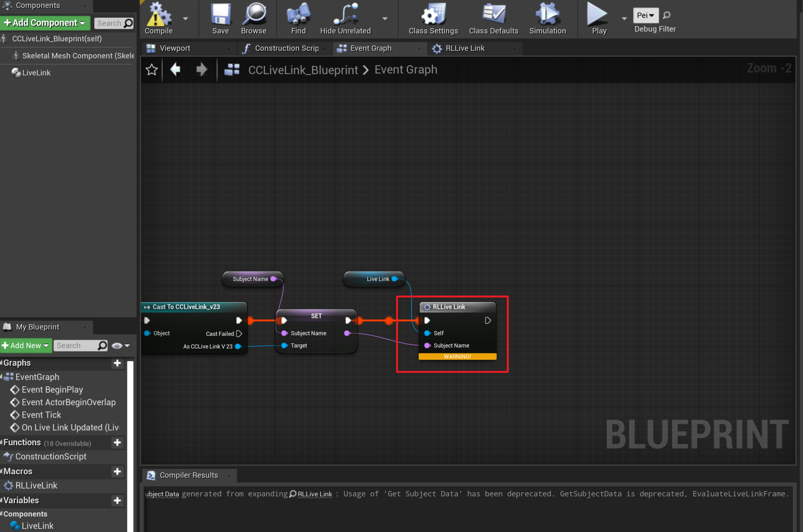Add a new macro
Viewport: 803px width, 532px height.
coord(117,471)
